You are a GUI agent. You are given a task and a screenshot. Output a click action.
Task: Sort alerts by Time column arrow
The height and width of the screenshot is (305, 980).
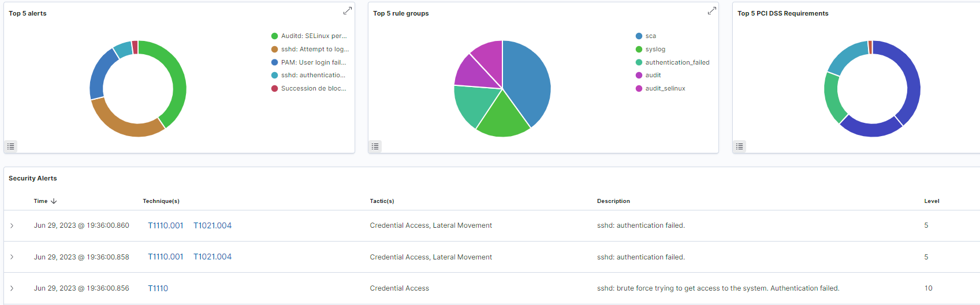pyautogui.click(x=54, y=201)
